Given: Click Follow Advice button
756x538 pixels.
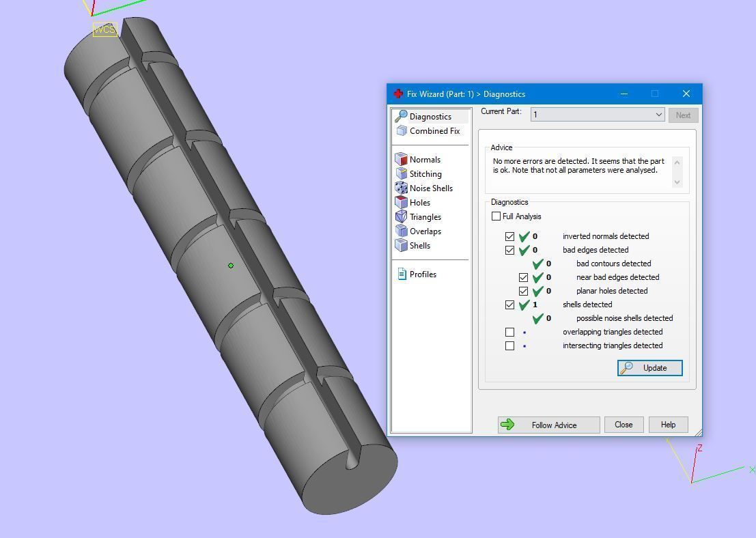Looking at the screenshot, I should click(548, 425).
